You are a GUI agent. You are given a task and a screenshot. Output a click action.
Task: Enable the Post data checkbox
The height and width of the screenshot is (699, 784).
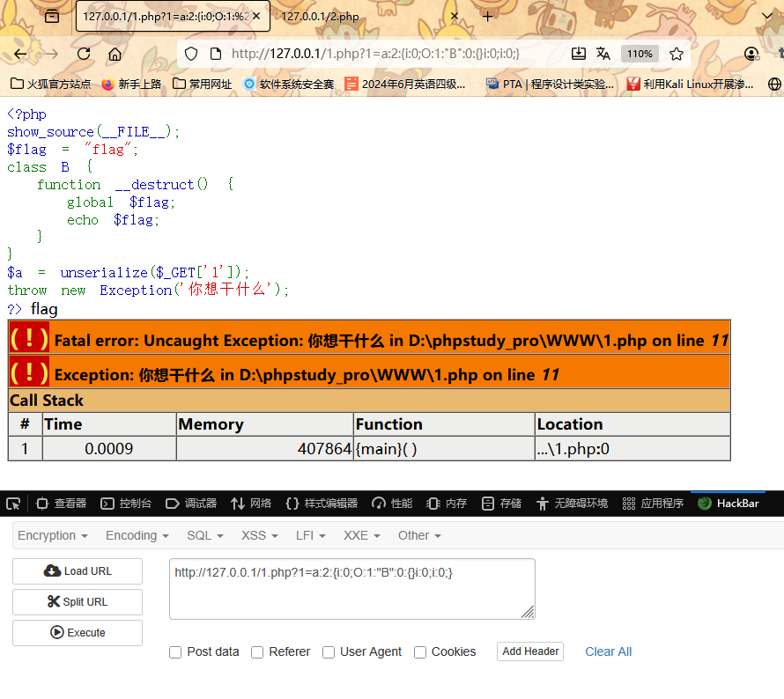[x=175, y=652]
